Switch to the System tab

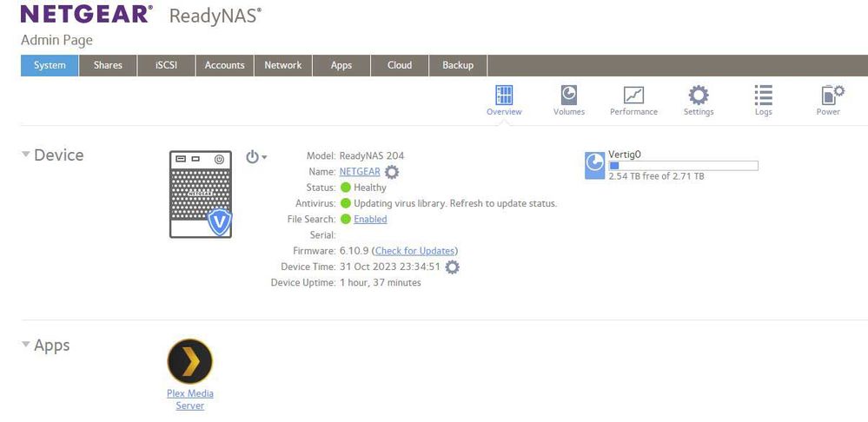50,65
